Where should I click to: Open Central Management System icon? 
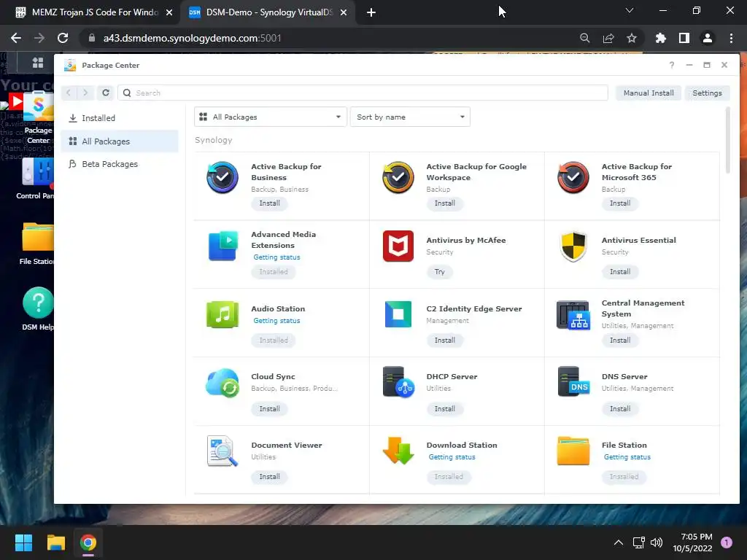pyautogui.click(x=573, y=315)
